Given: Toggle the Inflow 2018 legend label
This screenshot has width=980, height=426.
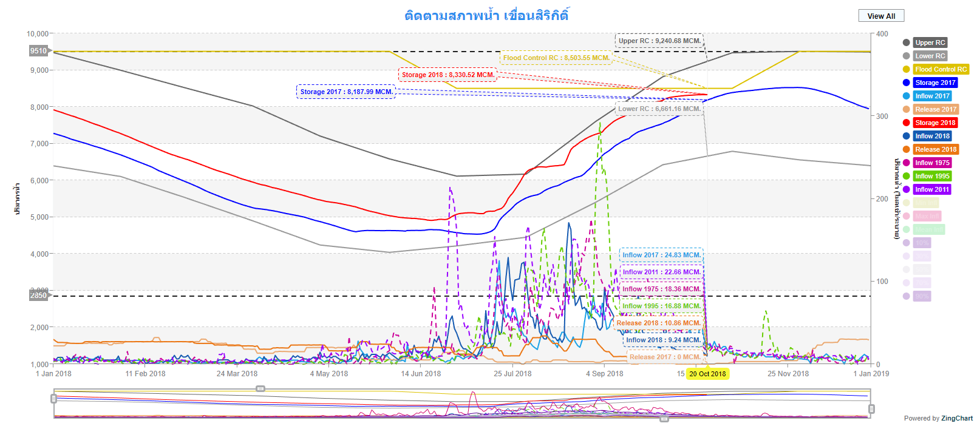Looking at the screenshot, I should pos(932,136).
